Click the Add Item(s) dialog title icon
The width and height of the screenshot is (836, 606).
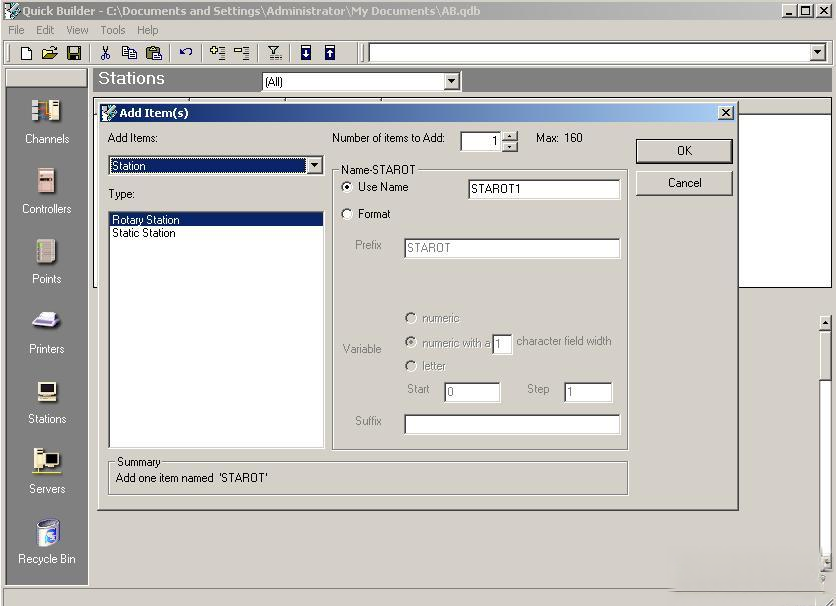(109, 113)
